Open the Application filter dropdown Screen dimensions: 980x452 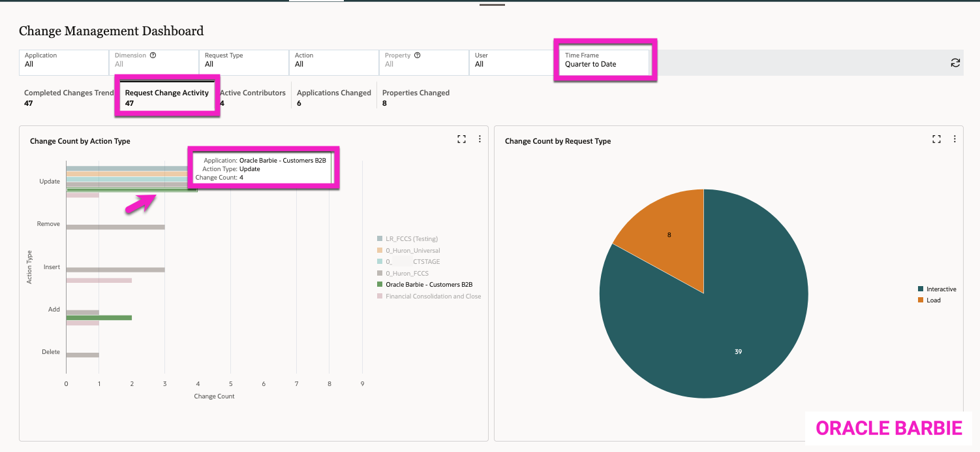pos(63,60)
